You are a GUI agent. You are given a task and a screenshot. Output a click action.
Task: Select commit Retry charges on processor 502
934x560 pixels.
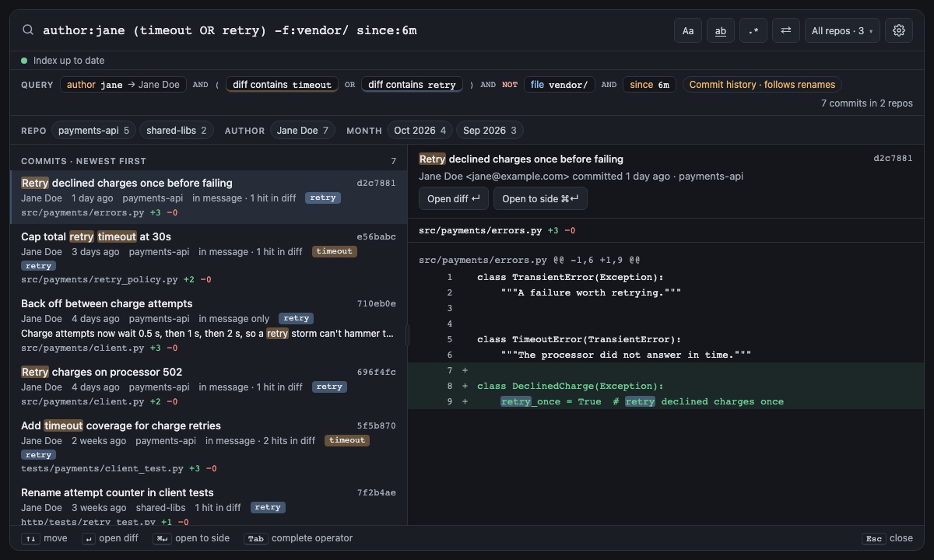tap(209, 387)
